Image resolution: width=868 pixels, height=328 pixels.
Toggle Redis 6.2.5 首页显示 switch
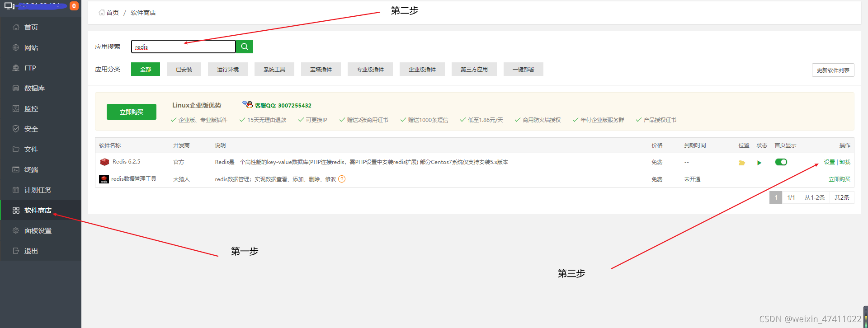tap(781, 162)
